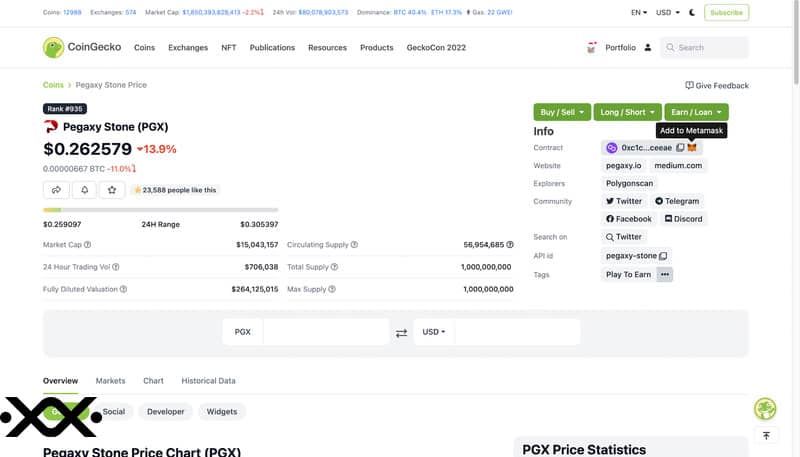This screenshot has height=457, width=800.
Task: Open the Facebook community link
Action: (629, 219)
